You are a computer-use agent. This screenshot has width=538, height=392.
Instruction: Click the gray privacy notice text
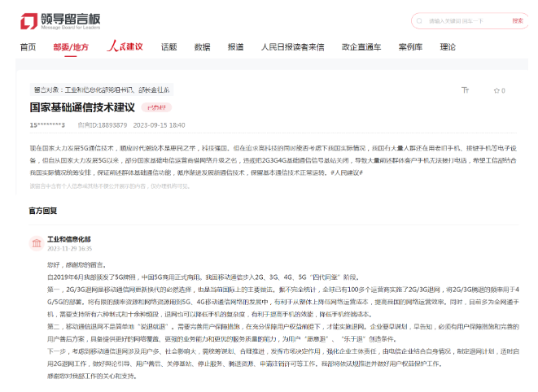(x=110, y=186)
